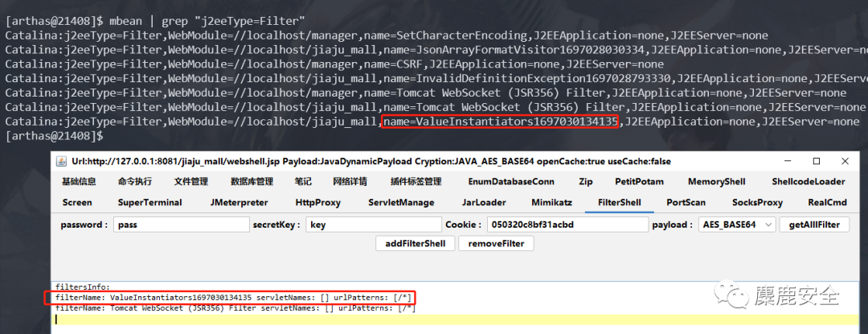Click the getAllIFilter button
Screen dimensions: 868x334
pyautogui.click(x=814, y=225)
